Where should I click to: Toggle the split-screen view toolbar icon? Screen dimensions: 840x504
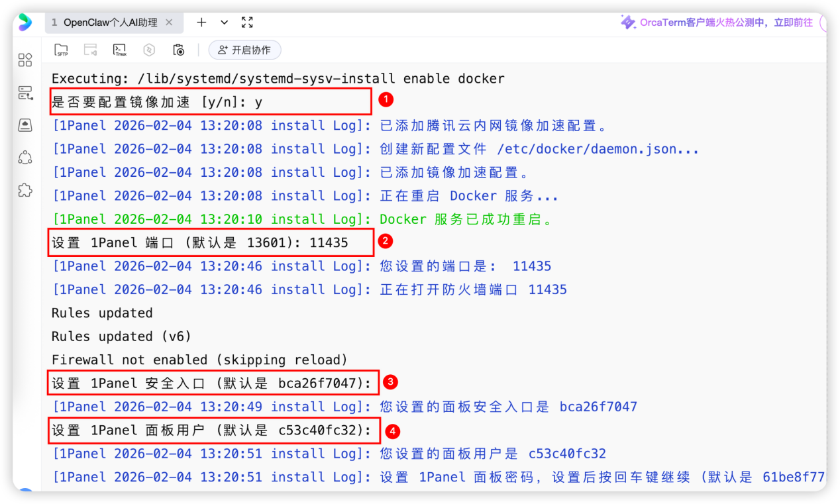coord(91,50)
